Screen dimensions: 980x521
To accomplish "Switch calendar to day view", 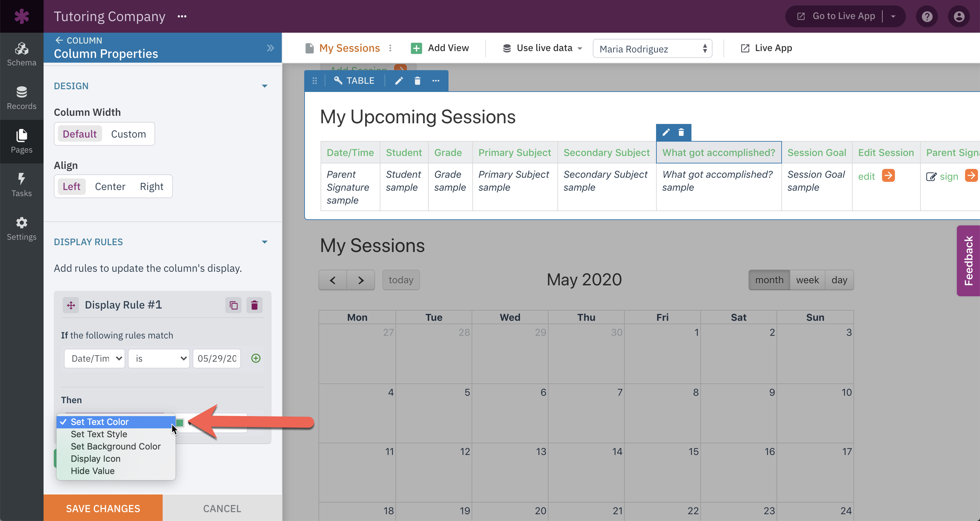I will point(839,280).
